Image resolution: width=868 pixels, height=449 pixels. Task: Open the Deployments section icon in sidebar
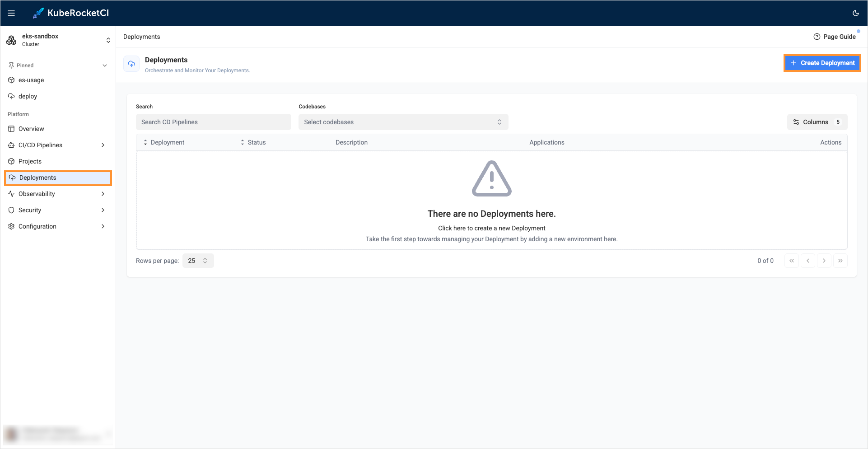coord(12,178)
